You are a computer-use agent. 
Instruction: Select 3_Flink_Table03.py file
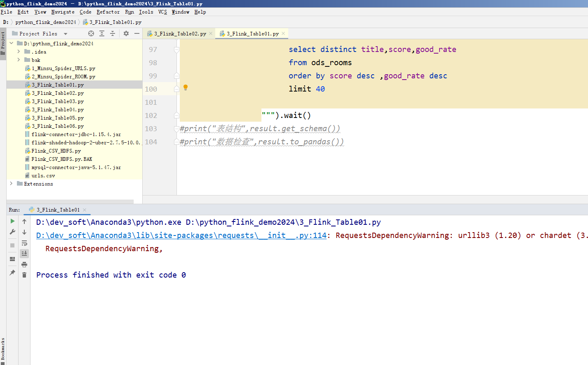click(57, 101)
